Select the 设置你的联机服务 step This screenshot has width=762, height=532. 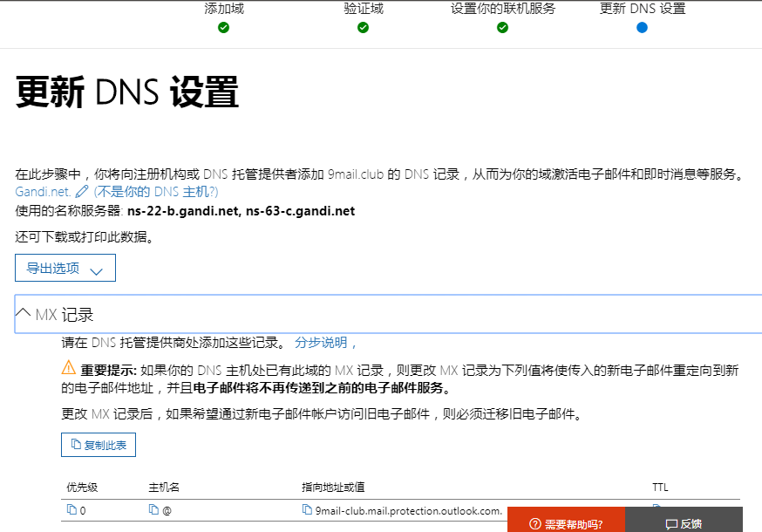coord(503,9)
